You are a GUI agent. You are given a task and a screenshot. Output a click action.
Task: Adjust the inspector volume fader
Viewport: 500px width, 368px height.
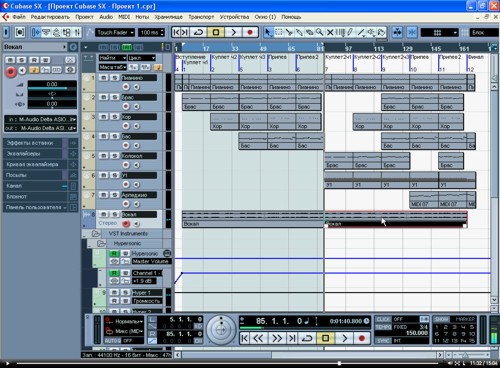[x=52, y=89]
